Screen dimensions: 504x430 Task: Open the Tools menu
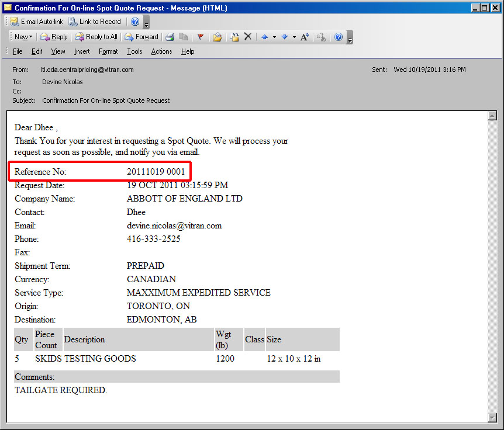pyautogui.click(x=134, y=51)
